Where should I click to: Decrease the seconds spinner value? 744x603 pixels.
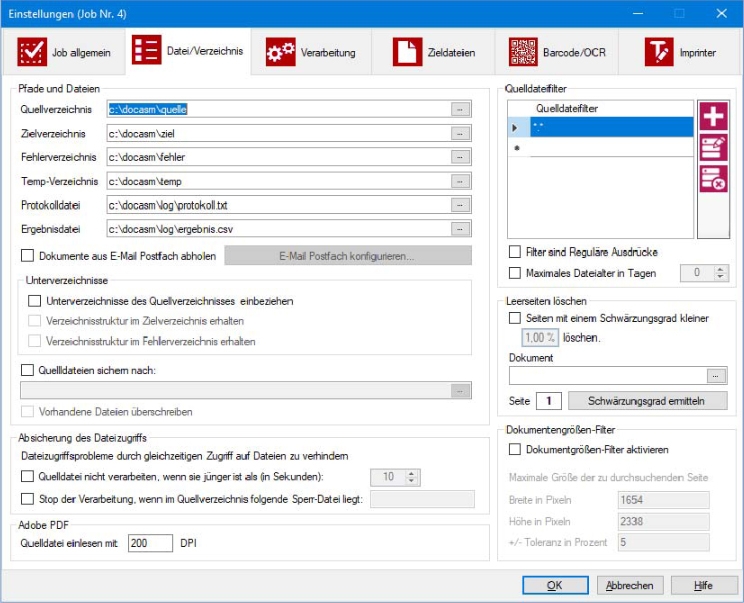pyautogui.click(x=411, y=481)
